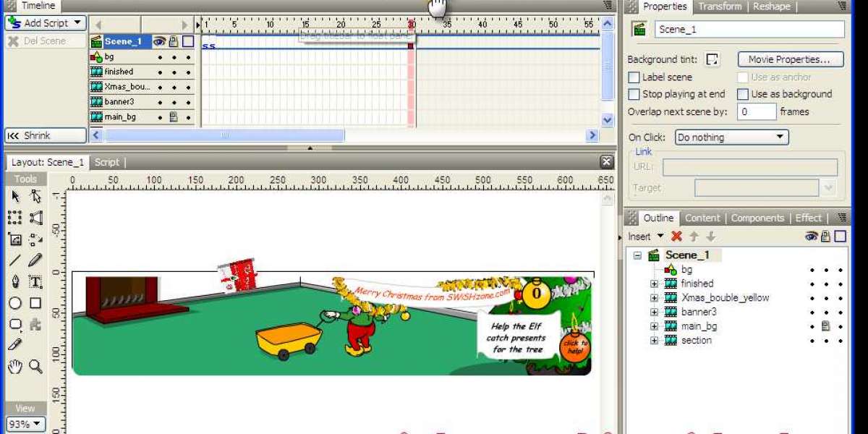The image size is (868, 434).
Task: Click the Add Script button
Action: pyautogui.click(x=46, y=23)
